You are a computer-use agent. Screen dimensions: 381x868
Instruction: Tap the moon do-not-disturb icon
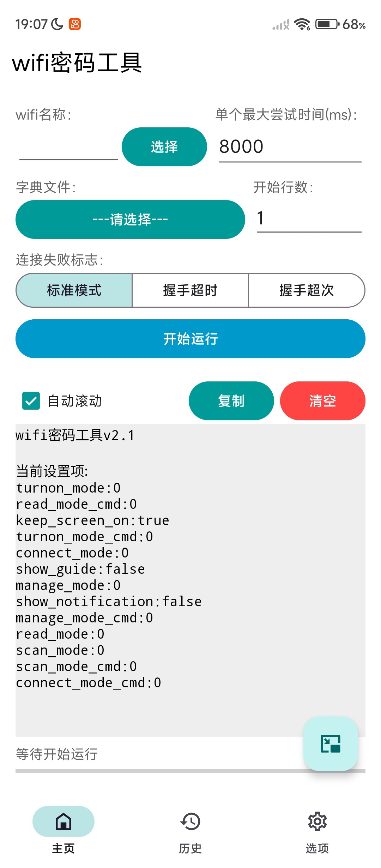[57, 24]
